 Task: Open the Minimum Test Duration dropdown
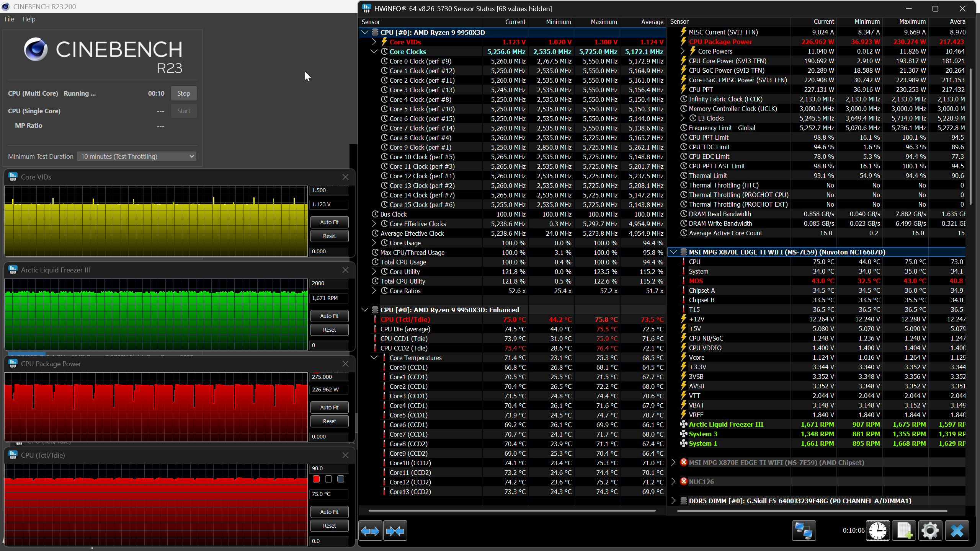tap(137, 156)
